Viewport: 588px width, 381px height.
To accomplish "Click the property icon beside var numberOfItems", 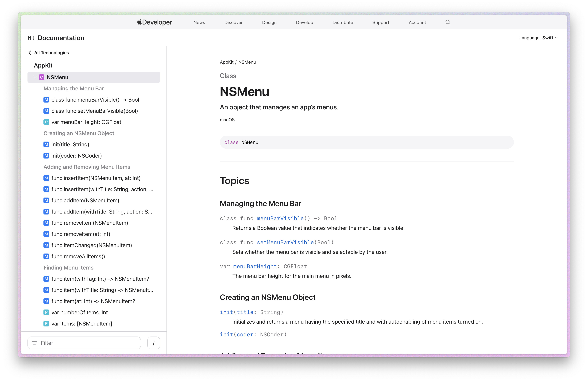I will [46, 312].
